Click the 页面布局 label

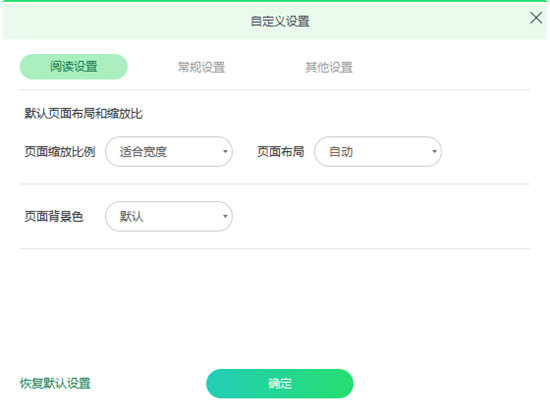point(281,151)
